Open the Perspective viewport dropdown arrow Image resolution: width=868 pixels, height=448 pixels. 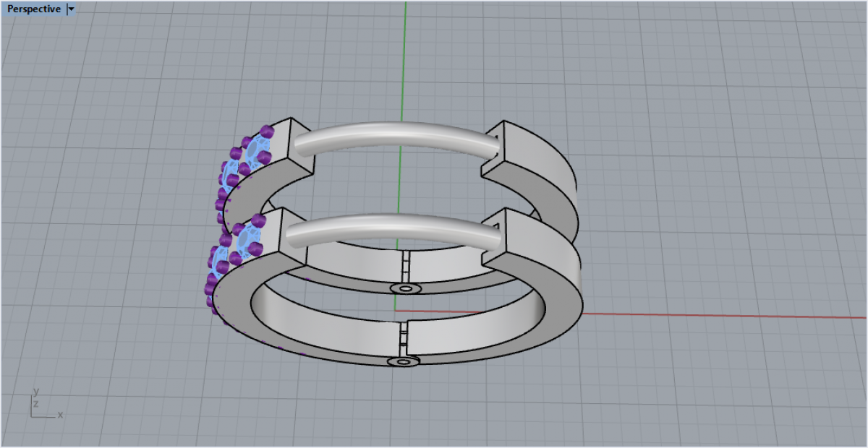(x=71, y=9)
